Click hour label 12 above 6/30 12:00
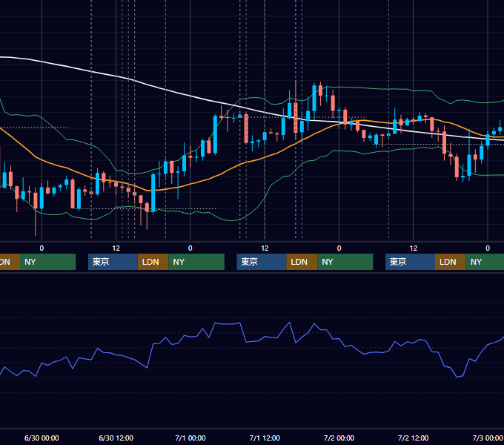This screenshot has width=504, height=445. (116, 248)
